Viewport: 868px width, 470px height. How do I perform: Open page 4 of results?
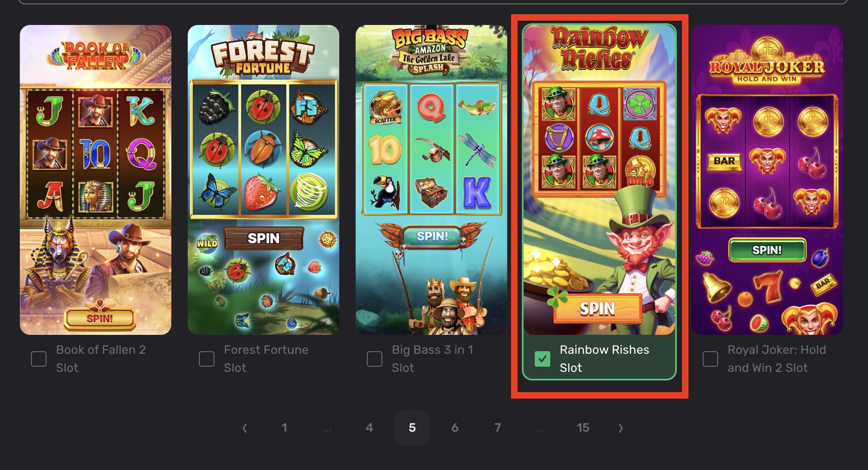click(x=369, y=428)
